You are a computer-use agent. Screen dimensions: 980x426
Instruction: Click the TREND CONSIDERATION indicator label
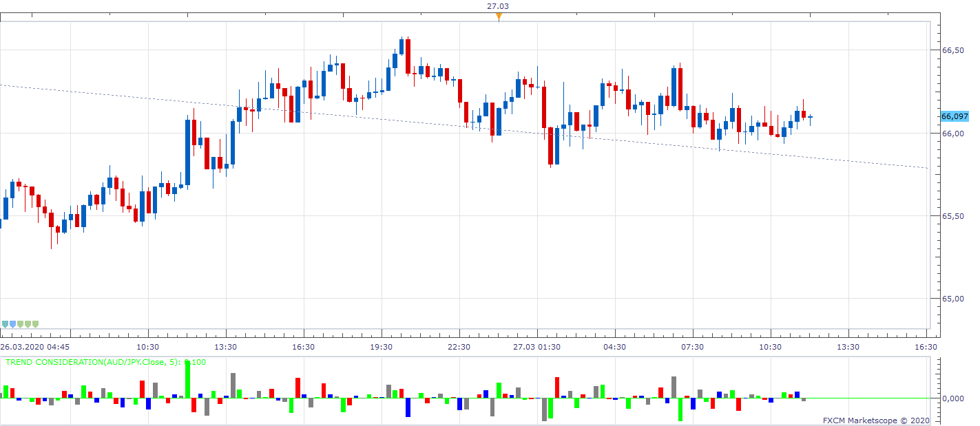click(106, 362)
